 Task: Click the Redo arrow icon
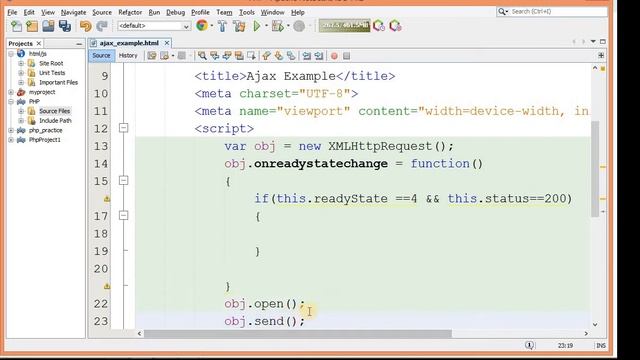pos(102,26)
